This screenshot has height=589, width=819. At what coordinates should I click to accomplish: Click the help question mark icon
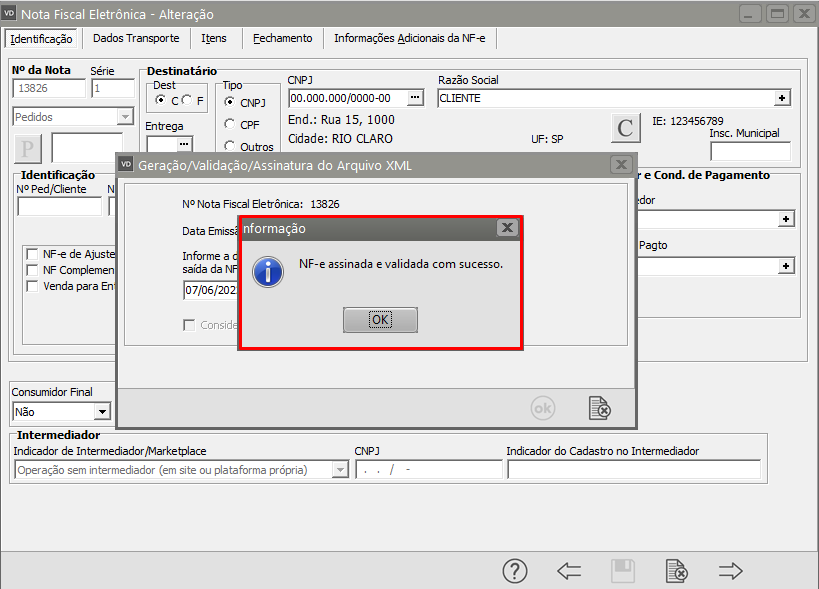click(514, 571)
